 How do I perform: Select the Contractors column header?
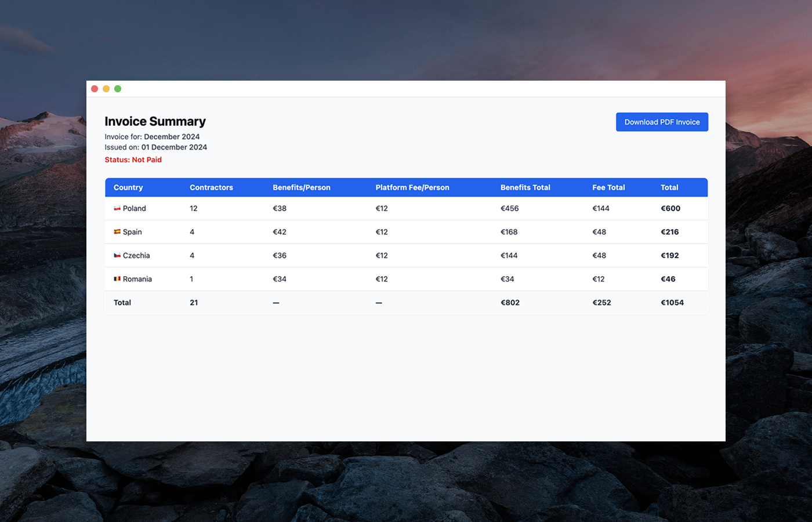click(211, 187)
